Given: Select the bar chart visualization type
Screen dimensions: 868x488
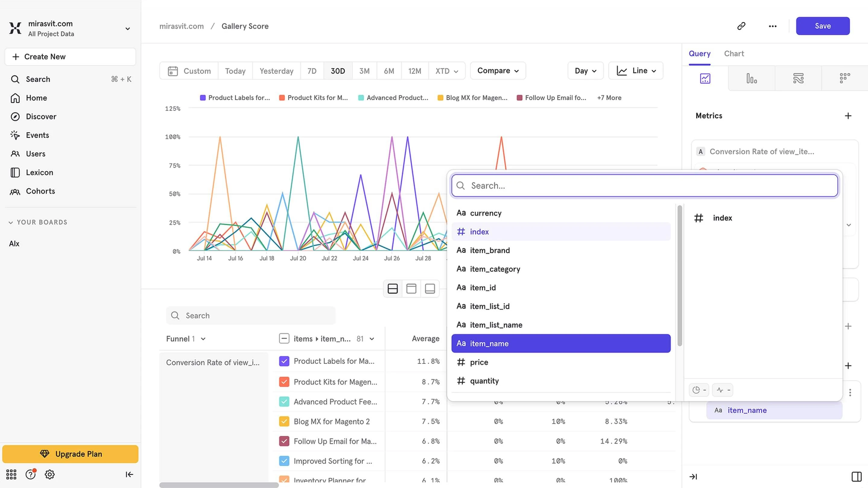Looking at the screenshot, I should click(751, 78).
